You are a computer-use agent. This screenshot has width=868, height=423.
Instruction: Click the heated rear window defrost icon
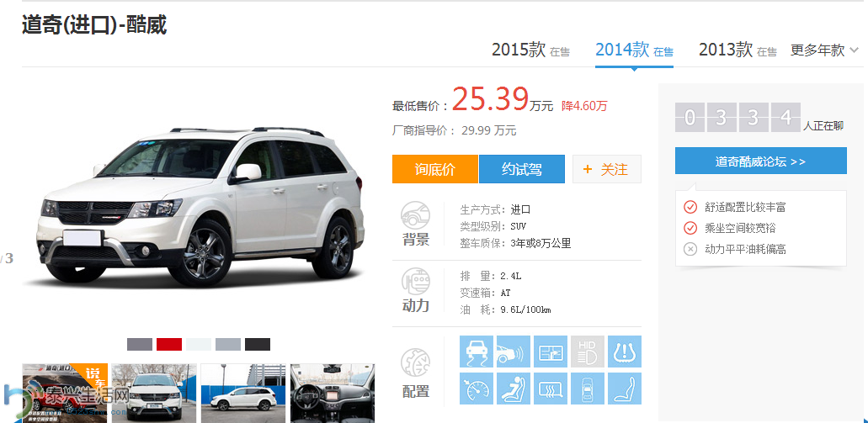point(551,389)
